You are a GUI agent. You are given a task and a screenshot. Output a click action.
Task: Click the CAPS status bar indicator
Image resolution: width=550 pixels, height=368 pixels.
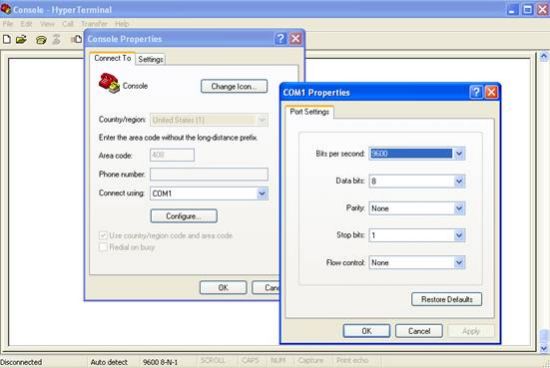tap(250, 360)
